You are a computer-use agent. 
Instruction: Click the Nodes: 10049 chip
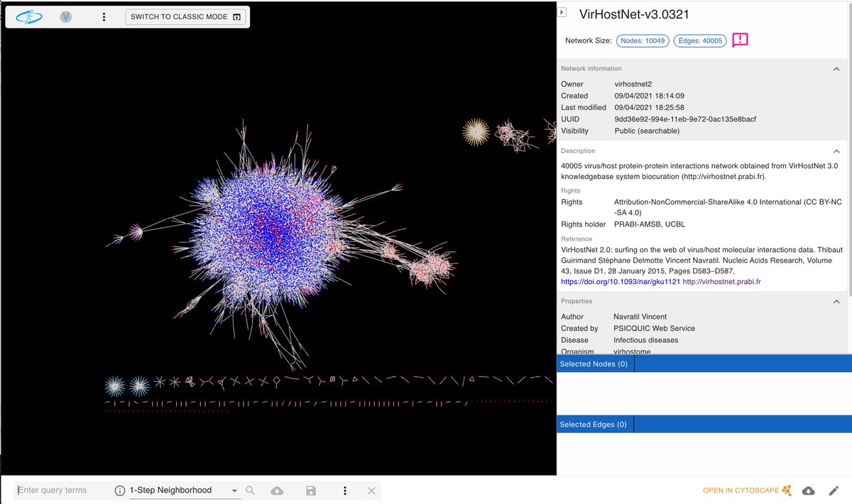tap(643, 40)
